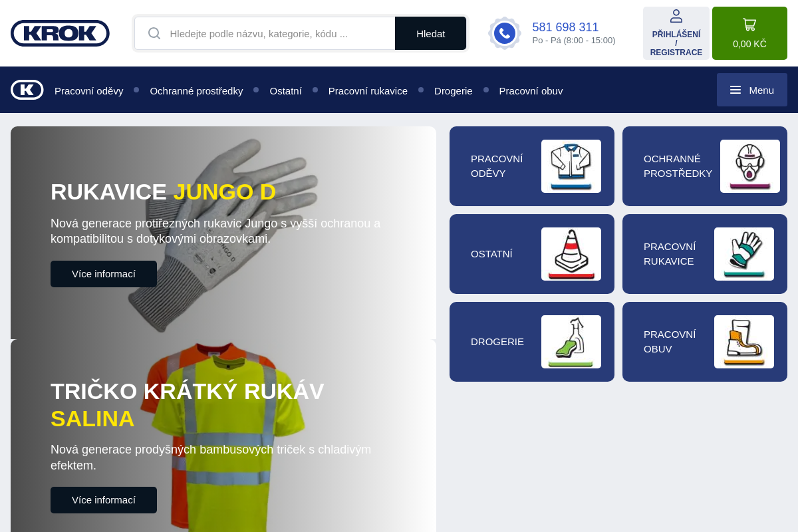The height and width of the screenshot is (532, 798).
Task: Click the spray bottle icon in Drogerie tile
Action: click(571, 342)
